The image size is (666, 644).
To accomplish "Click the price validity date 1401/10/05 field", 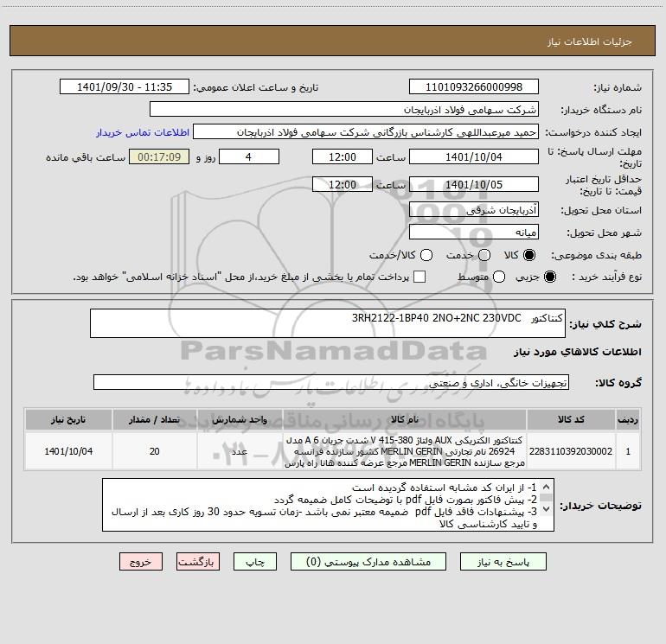I will coord(474,184).
